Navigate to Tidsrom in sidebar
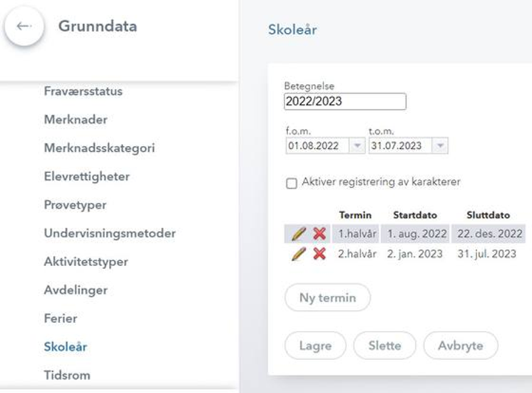 [x=67, y=375]
